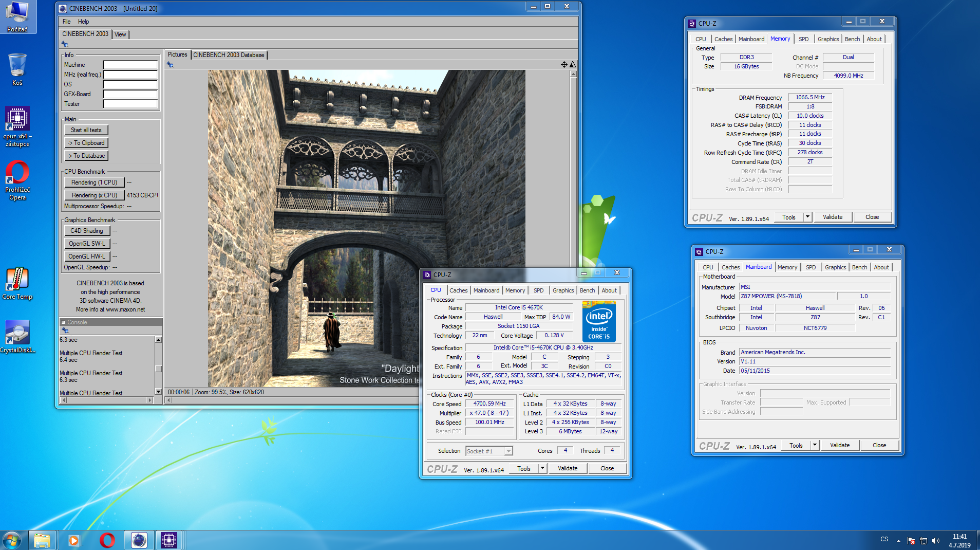Switch to SPD tab in CPU-Z Memory window

[803, 39]
